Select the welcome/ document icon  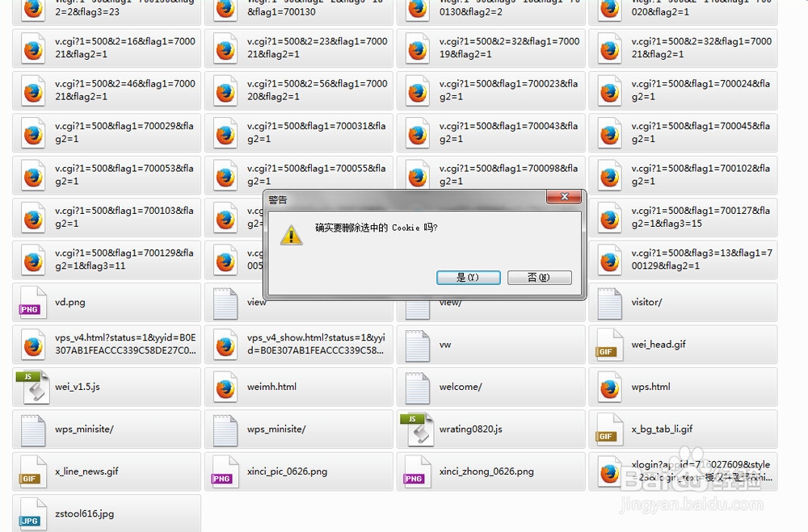[418, 387]
